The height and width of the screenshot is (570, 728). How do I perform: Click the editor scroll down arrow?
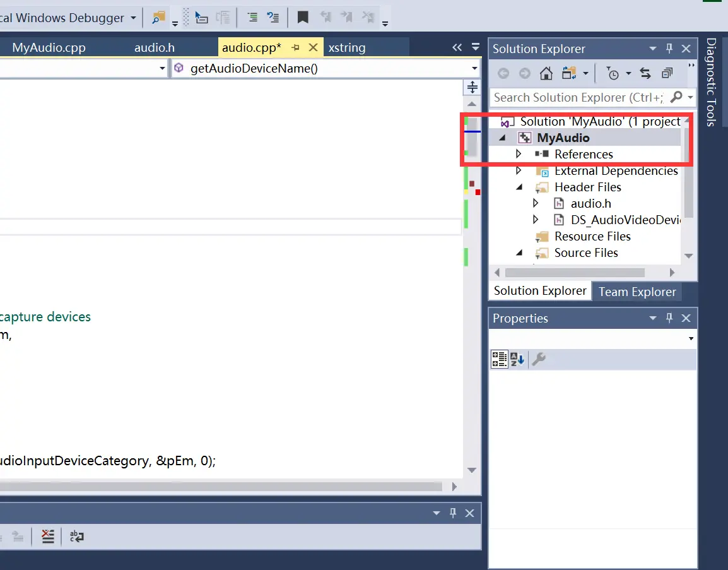(472, 471)
